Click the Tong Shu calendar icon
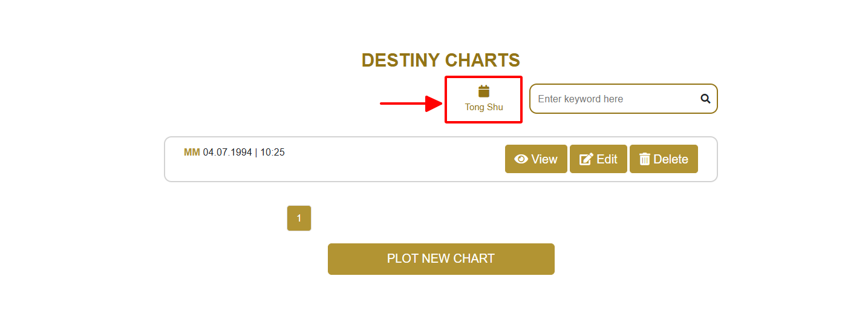Image resolution: width=868 pixels, height=316 pixels. (x=483, y=91)
